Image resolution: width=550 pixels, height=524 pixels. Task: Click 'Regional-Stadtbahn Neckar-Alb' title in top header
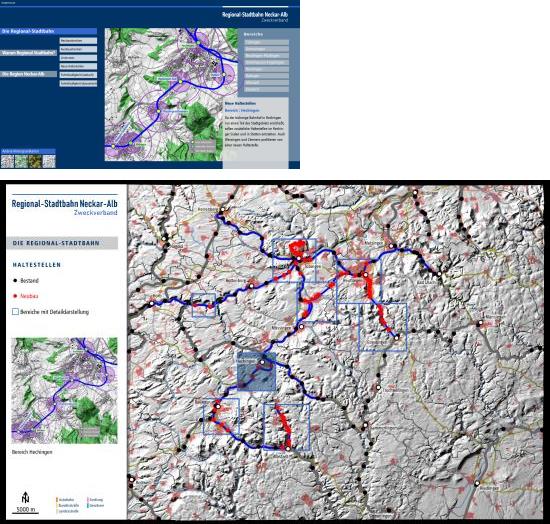[x=255, y=14]
